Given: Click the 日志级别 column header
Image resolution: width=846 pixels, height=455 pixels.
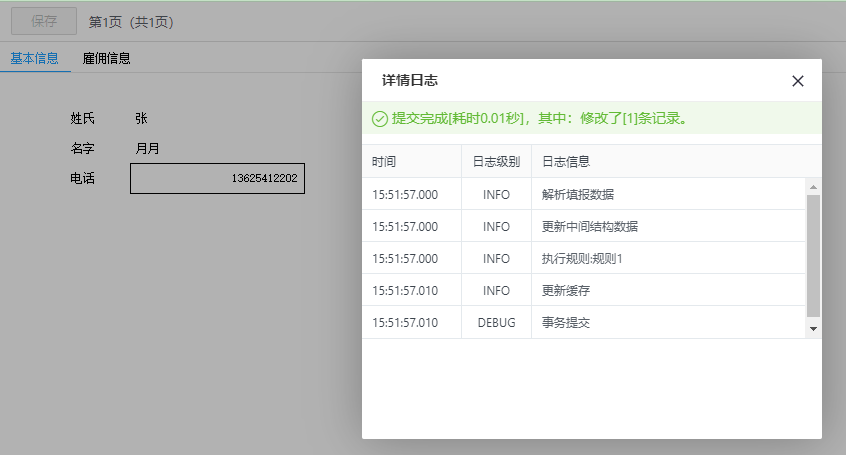Looking at the screenshot, I should [495, 162].
